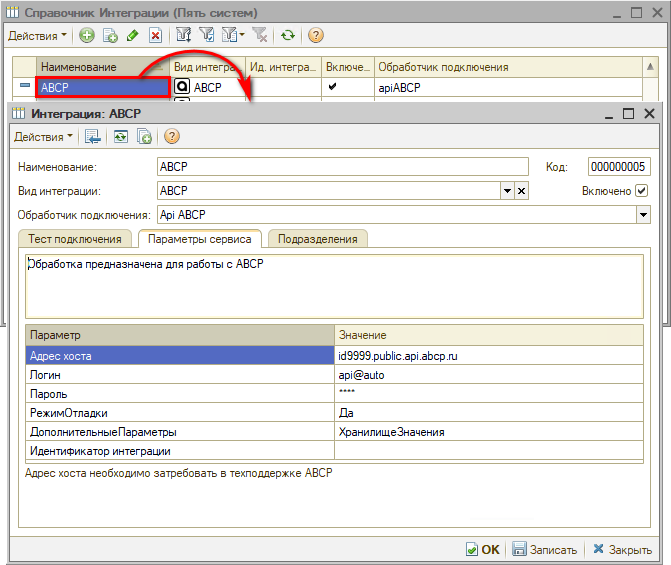Filter by current value icon
The image size is (671, 565).
coord(207,35)
